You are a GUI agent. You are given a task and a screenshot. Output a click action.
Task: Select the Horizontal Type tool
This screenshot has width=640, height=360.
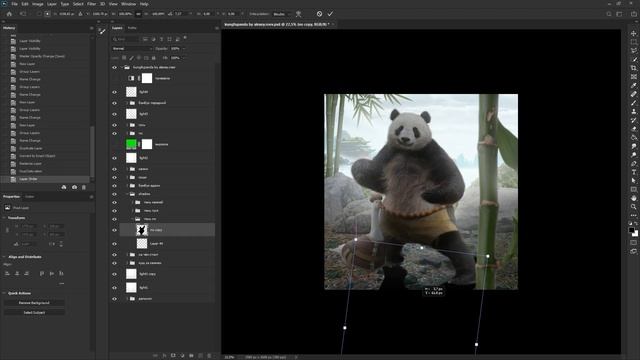pos(633,172)
